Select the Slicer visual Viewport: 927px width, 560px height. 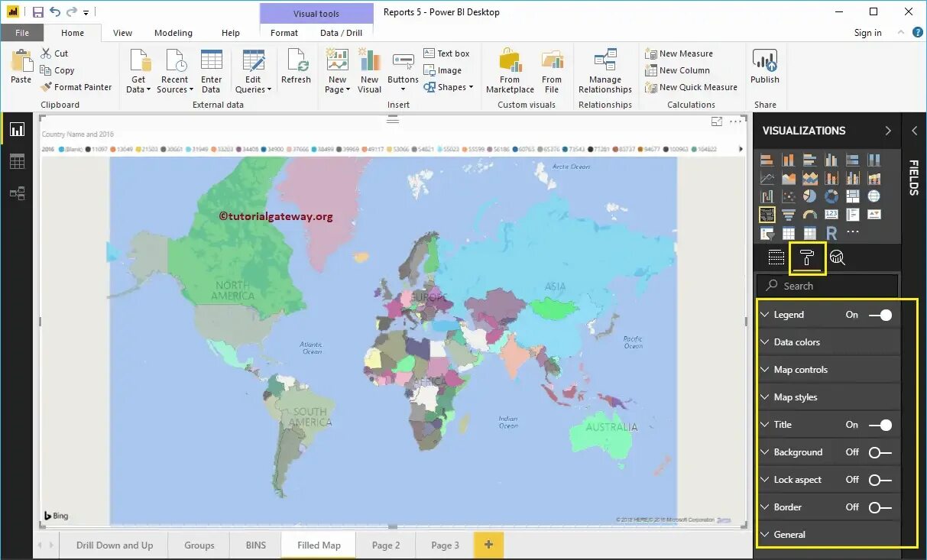click(767, 233)
